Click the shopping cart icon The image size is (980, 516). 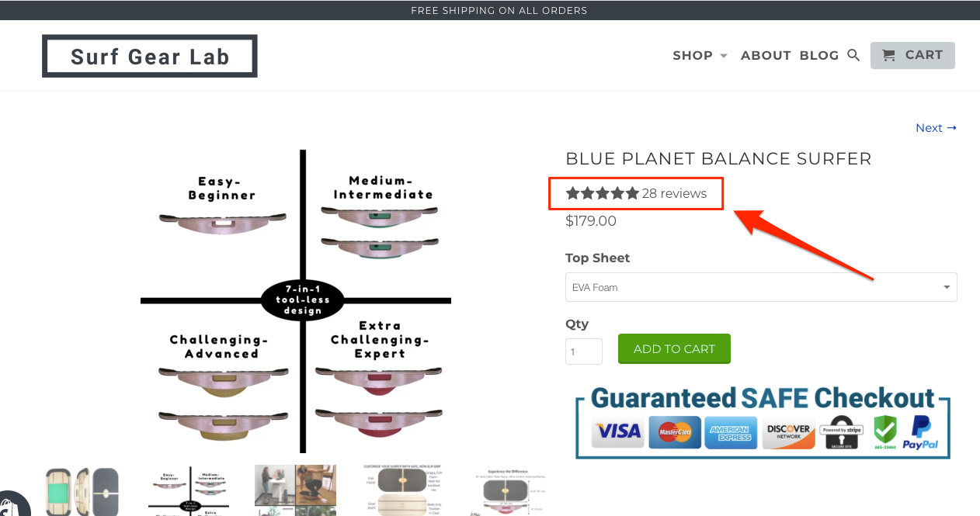pos(888,55)
